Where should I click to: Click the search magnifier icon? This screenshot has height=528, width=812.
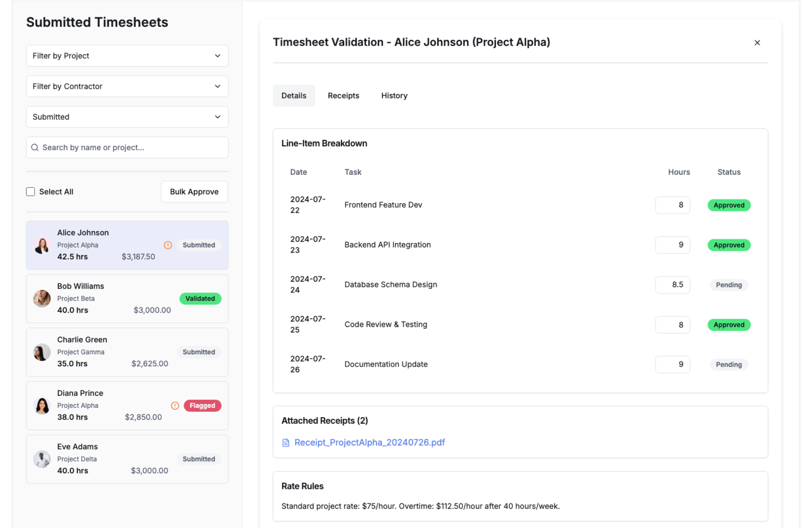click(35, 148)
